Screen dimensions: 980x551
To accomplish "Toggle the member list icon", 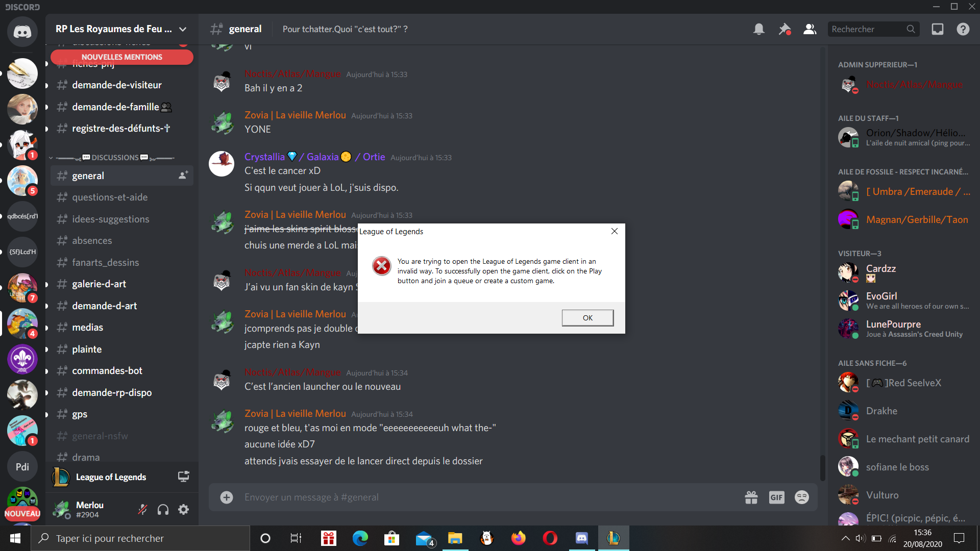I will click(810, 29).
